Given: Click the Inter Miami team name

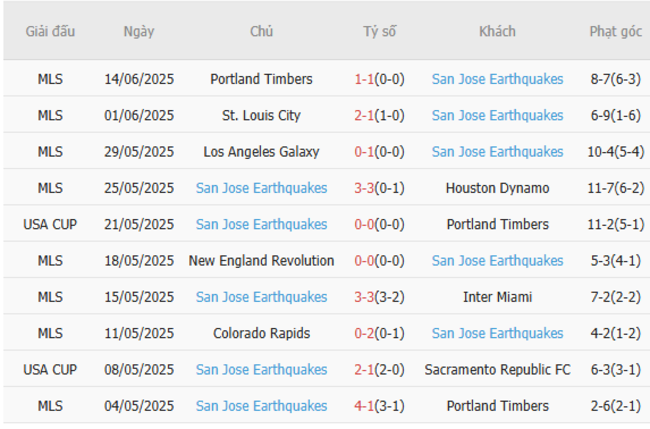Looking at the screenshot, I should (497, 297).
